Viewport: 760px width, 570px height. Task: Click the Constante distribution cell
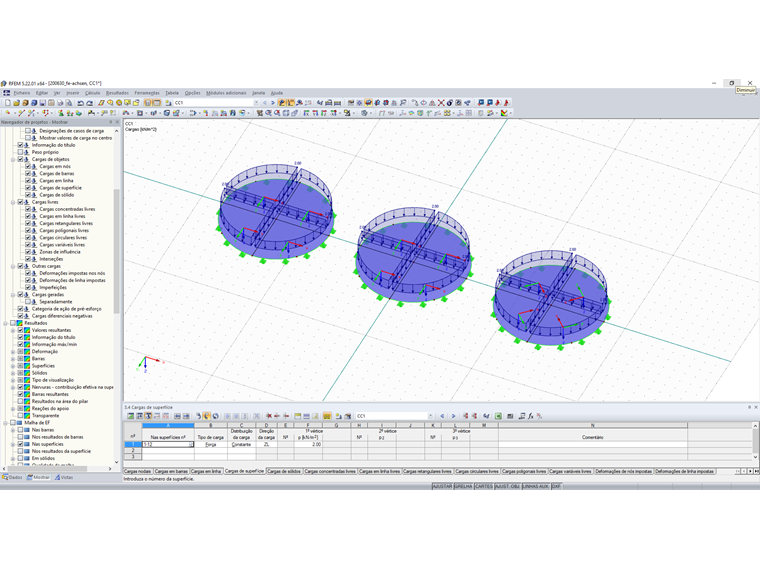[x=241, y=444]
